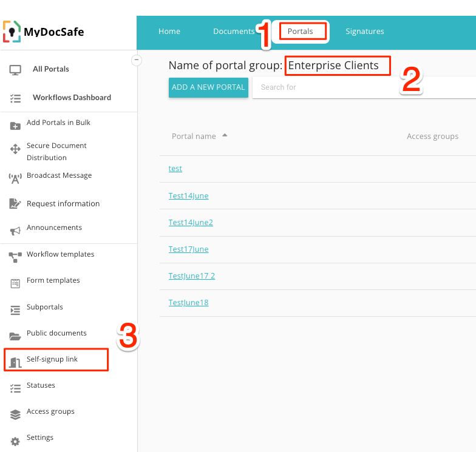Switch to the Portals tab
This screenshot has height=452, width=476.
tap(300, 32)
